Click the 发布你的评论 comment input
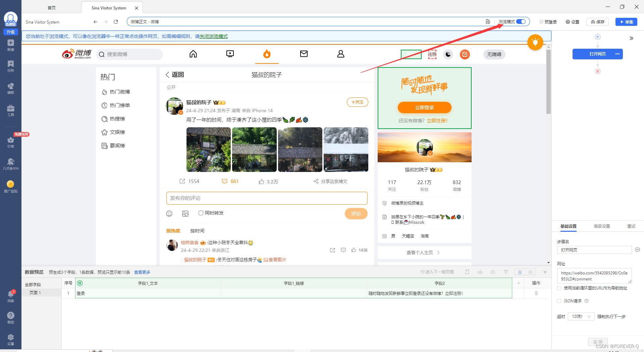This screenshot has height=352, width=644. click(x=267, y=198)
